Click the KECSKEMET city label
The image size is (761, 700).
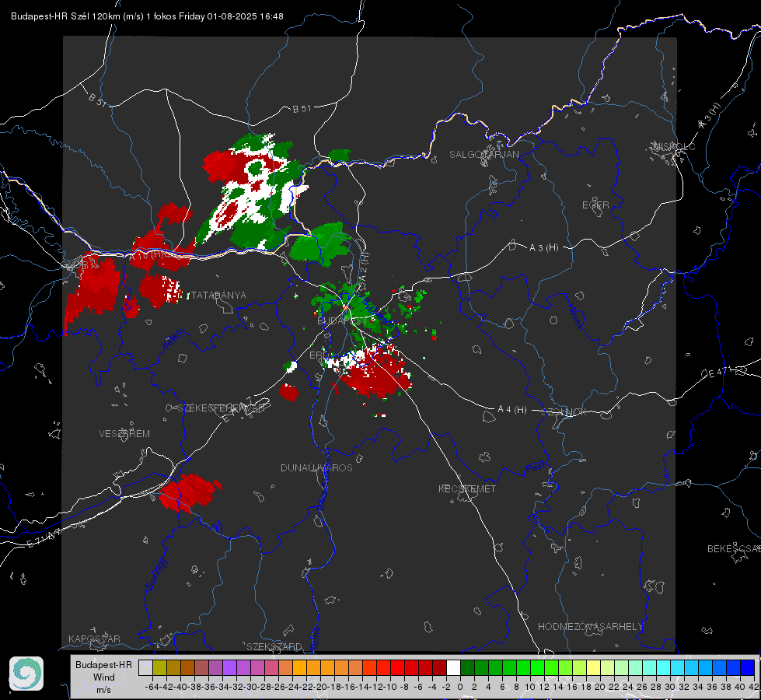[467, 488]
